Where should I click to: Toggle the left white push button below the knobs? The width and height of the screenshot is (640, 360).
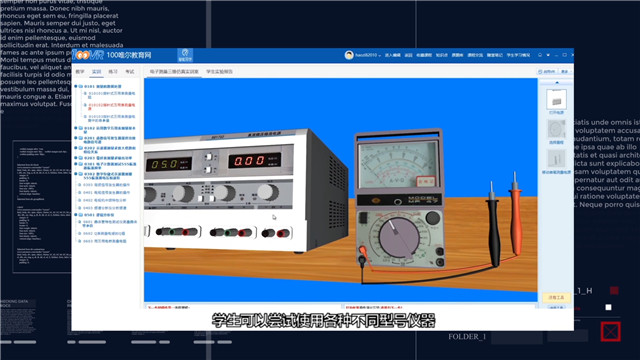(201, 198)
